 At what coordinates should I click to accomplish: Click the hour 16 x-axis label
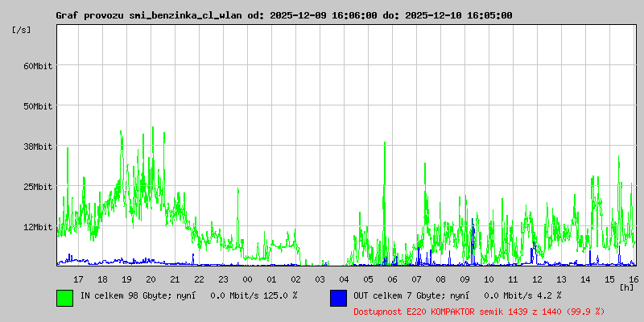tap(633, 279)
